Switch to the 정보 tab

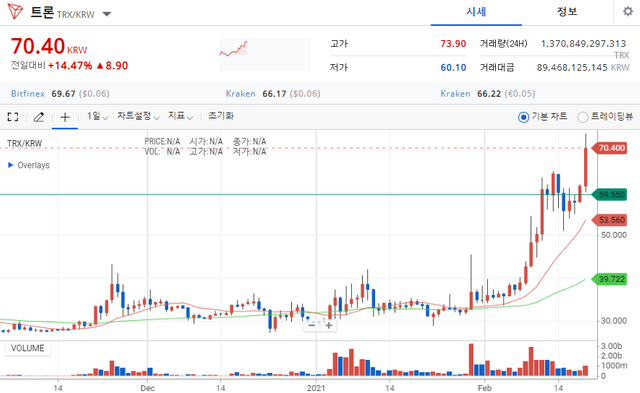pyautogui.click(x=567, y=12)
